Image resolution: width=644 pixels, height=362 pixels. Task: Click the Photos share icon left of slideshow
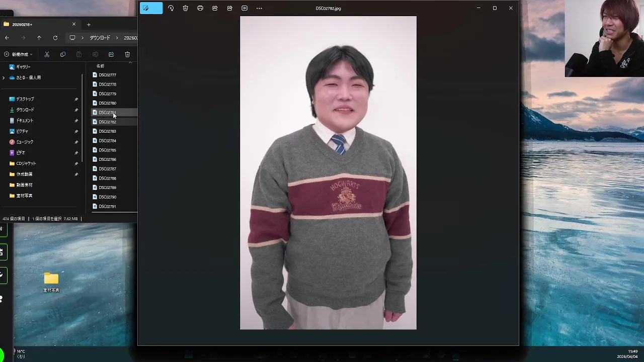pos(230,8)
